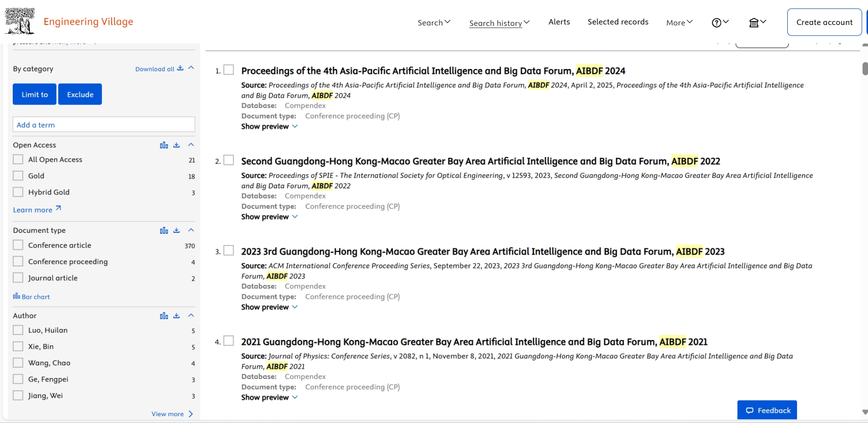This screenshot has width=868, height=423.
Task: Click the Add a term field
Action: 104,124
